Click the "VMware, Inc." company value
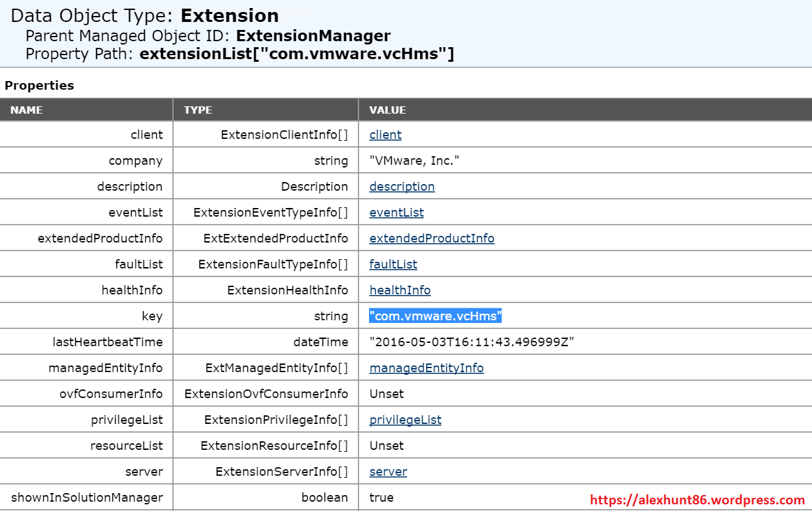The image size is (812, 511). coord(414,161)
